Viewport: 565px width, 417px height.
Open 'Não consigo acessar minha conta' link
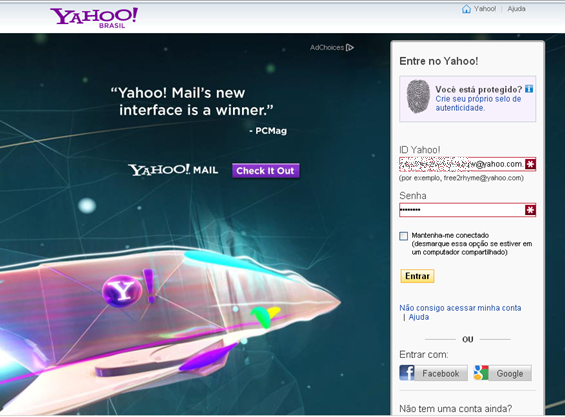[x=460, y=308]
